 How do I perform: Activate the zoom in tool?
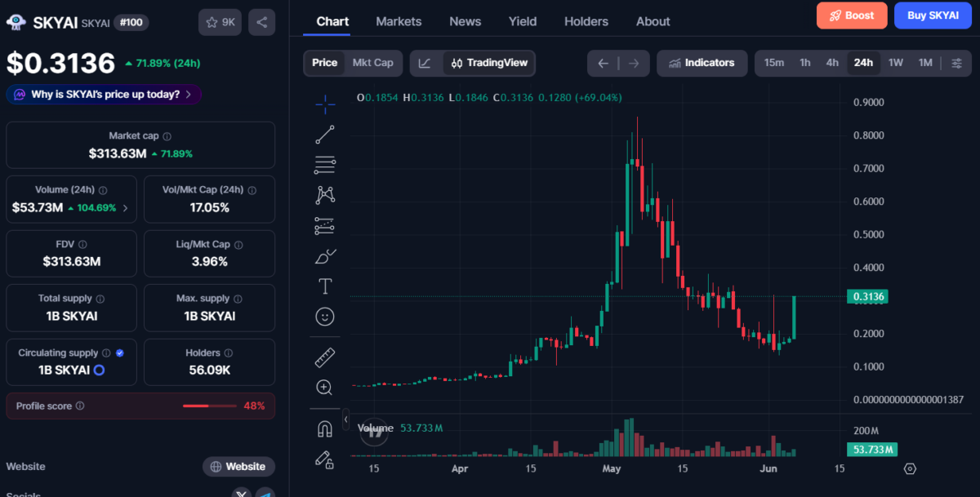coord(325,387)
